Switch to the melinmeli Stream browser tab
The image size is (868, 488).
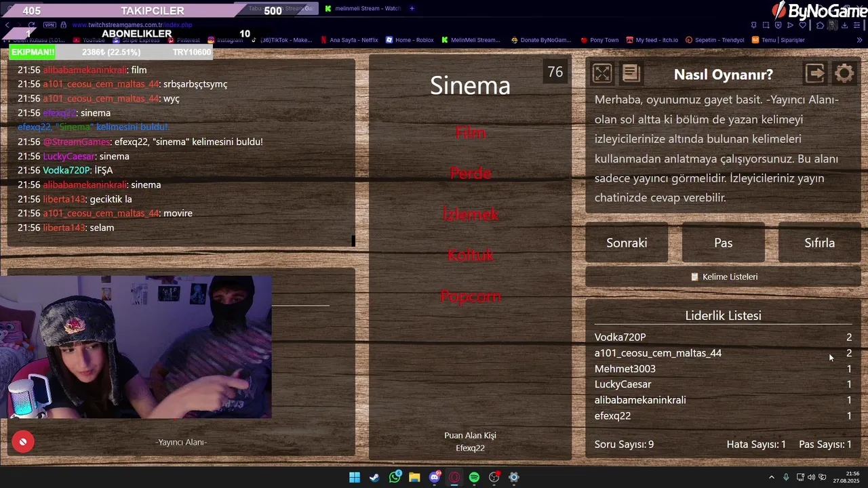pyautogui.click(x=363, y=8)
